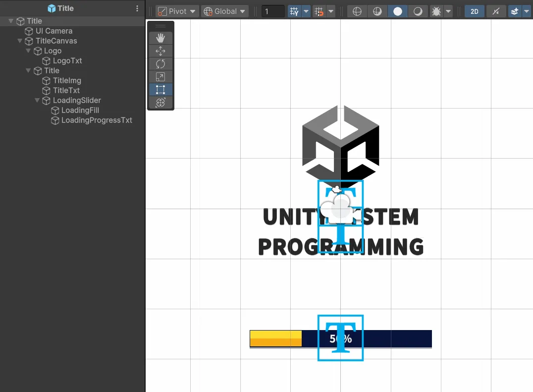
Task: Toggle grid visibility in Scene view
Action: 294,11
